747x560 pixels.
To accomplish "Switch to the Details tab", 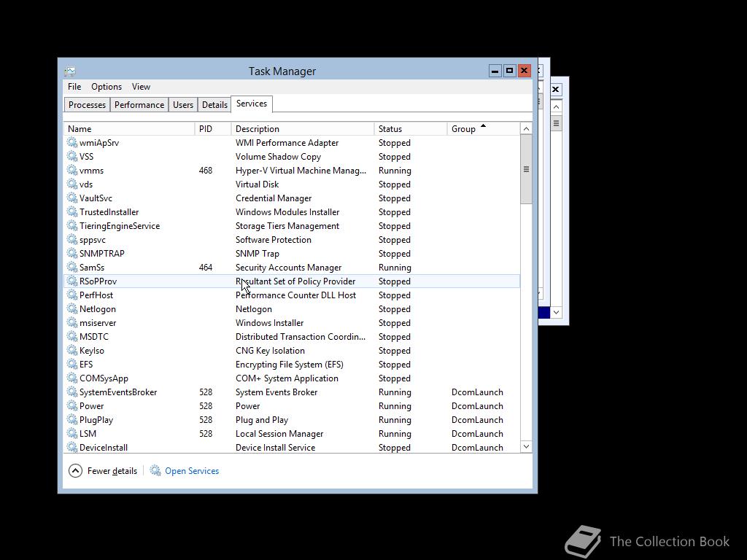I will 214,105.
